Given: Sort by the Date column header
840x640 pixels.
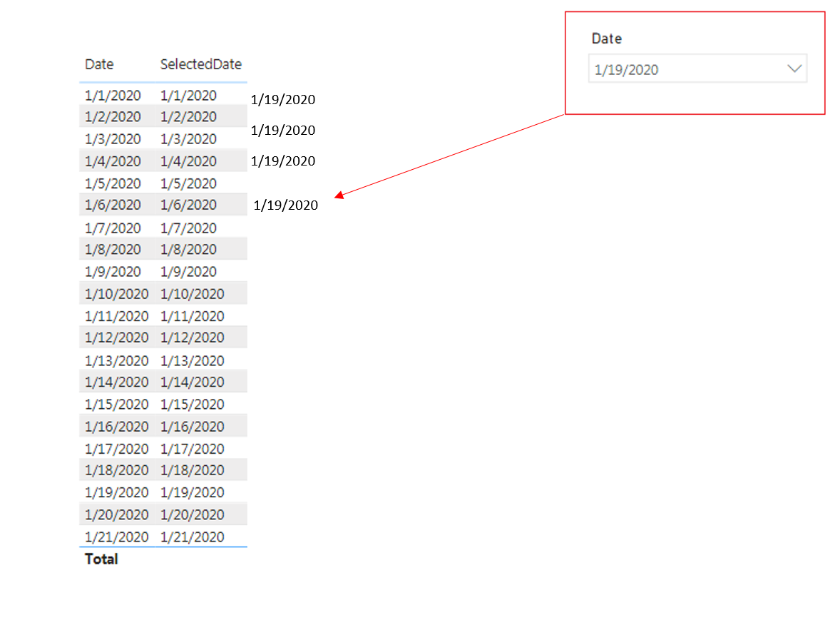Looking at the screenshot, I should [99, 64].
